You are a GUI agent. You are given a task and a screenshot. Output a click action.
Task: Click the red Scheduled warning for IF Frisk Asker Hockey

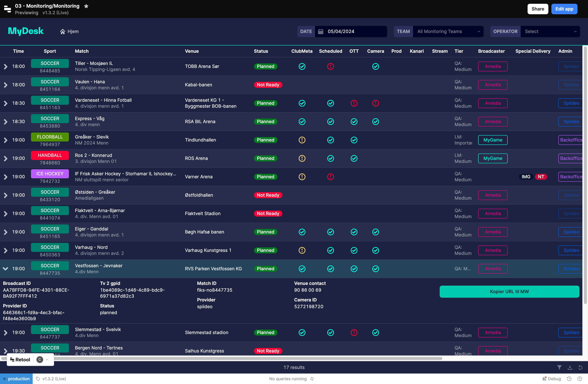(331, 177)
